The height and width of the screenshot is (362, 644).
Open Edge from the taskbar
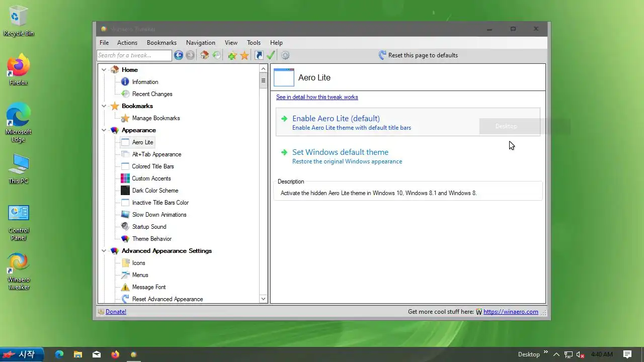click(x=59, y=354)
